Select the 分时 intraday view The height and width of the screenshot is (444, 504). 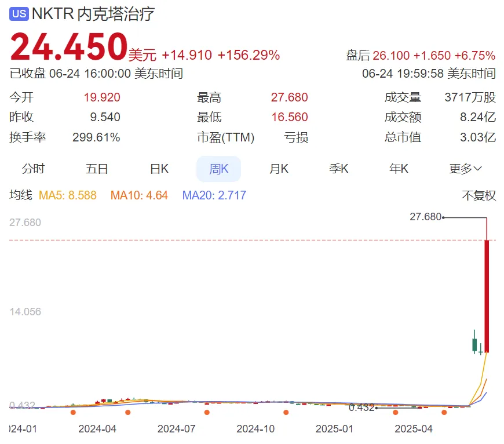(x=33, y=169)
